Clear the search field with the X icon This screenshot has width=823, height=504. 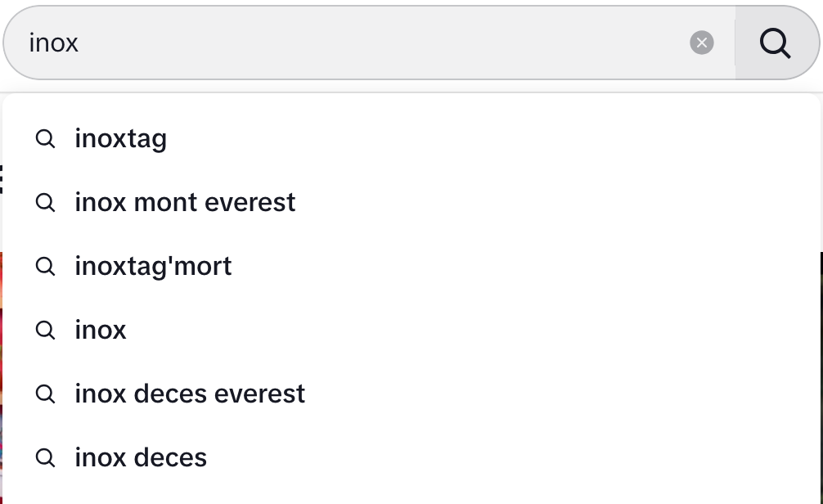[701, 43]
